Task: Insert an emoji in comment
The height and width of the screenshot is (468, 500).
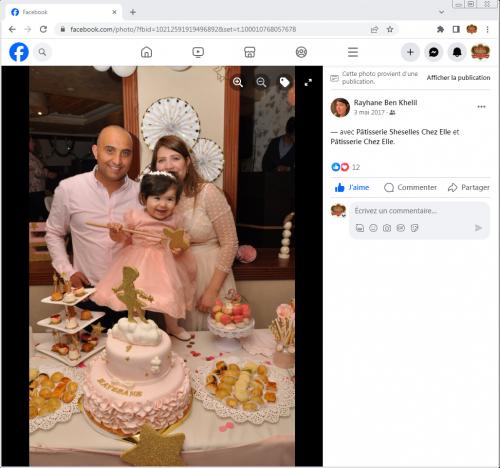Action: tap(373, 228)
